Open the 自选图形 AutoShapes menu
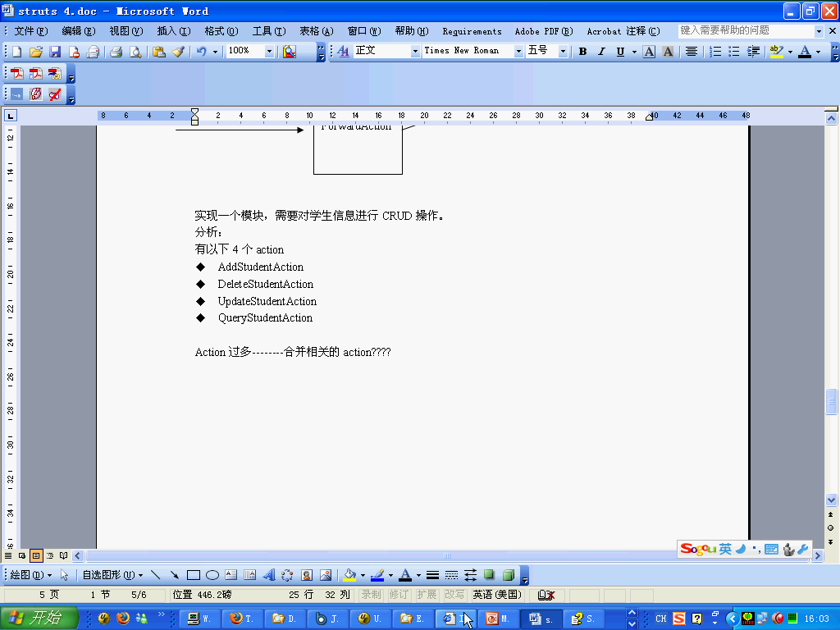Viewport: 840px width, 630px height. tap(112, 575)
